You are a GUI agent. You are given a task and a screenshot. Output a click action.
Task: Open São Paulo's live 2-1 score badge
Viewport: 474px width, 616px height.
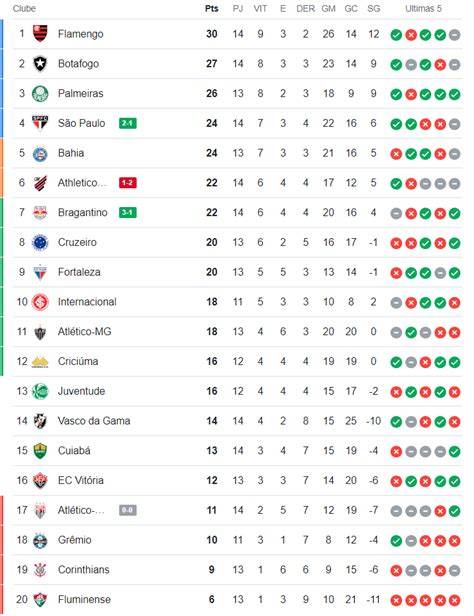click(128, 123)
